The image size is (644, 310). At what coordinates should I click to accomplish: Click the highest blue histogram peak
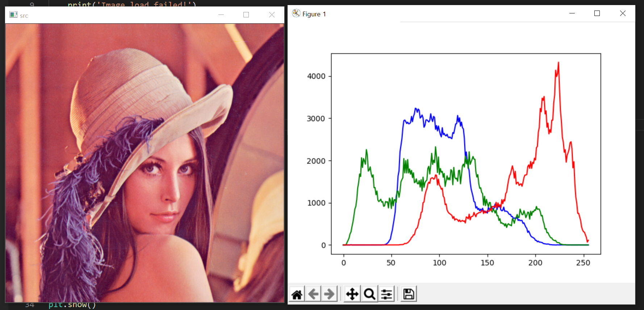click(x=415, y=109)
